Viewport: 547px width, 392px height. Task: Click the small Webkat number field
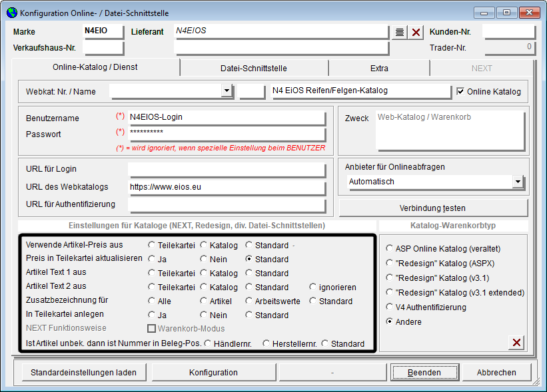[x=252, y=91]
